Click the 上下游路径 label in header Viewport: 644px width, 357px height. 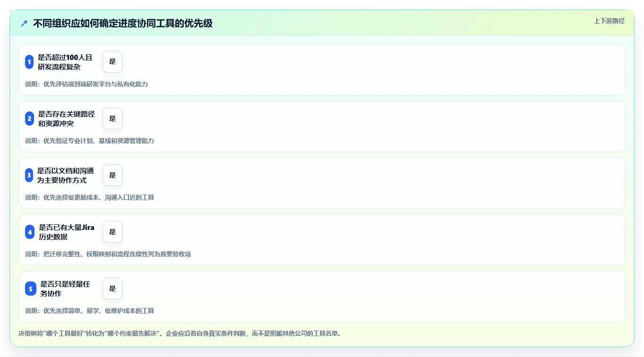pos(609,21)
